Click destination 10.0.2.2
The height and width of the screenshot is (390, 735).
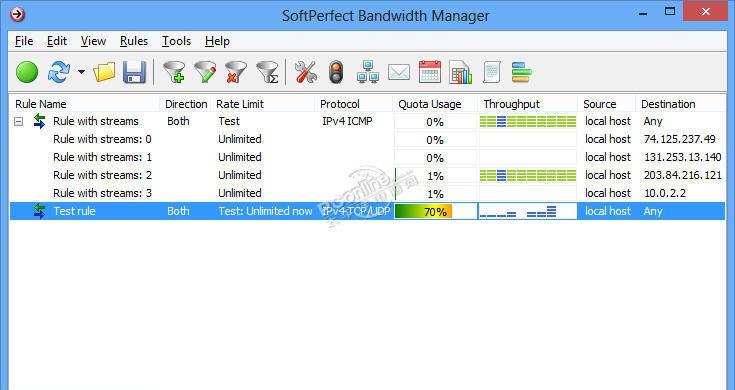pos(665,193)
